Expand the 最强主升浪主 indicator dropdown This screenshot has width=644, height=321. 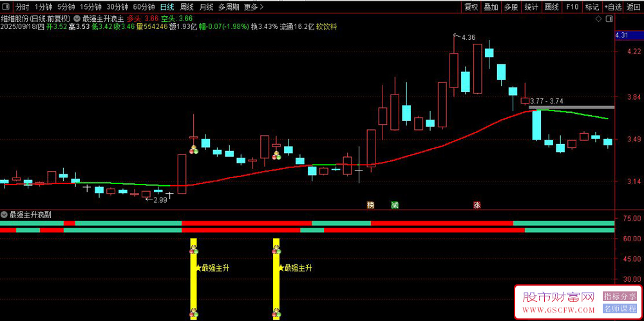[77, 19]
